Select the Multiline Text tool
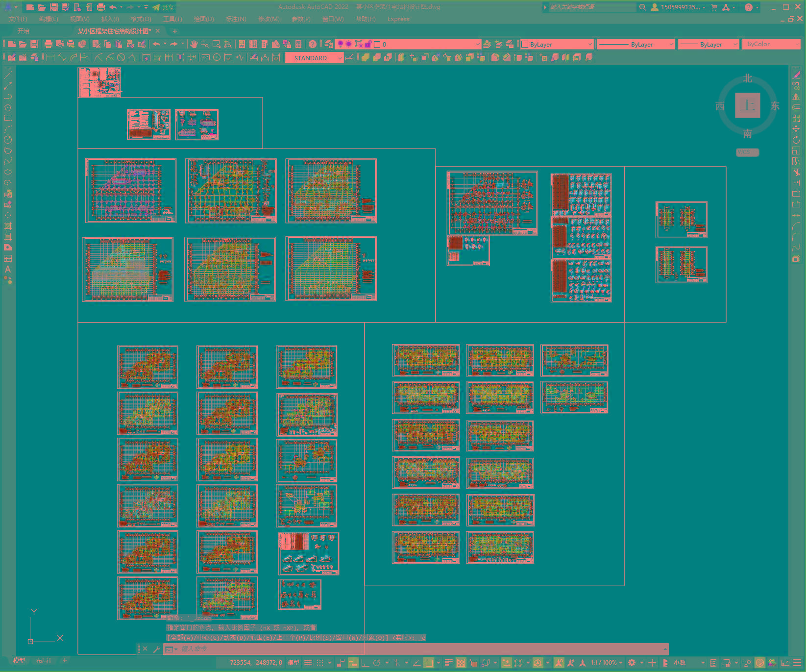Image resolution: width=806 pixels, height=672 pixels. click(8, 269)
